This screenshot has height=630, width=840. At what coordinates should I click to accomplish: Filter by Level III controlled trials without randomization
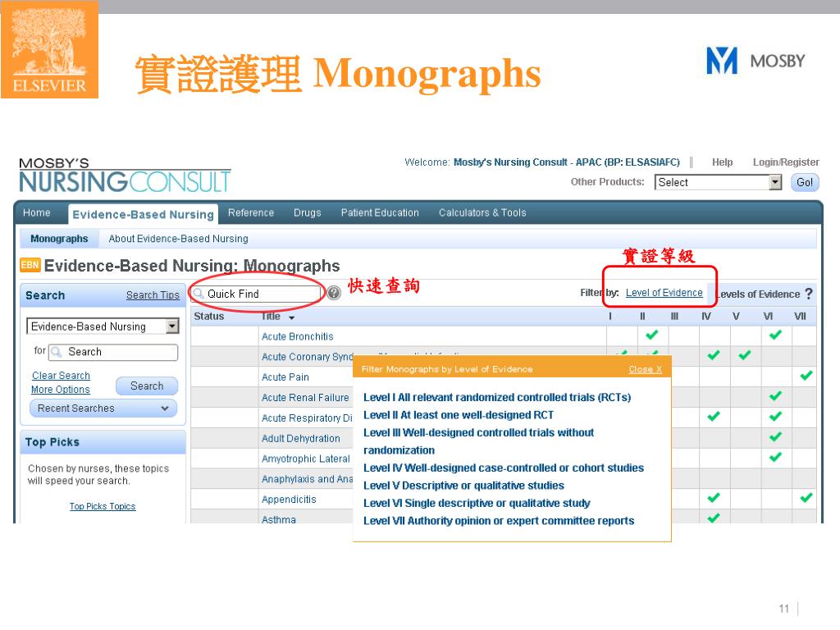click(x=478, y=441)
